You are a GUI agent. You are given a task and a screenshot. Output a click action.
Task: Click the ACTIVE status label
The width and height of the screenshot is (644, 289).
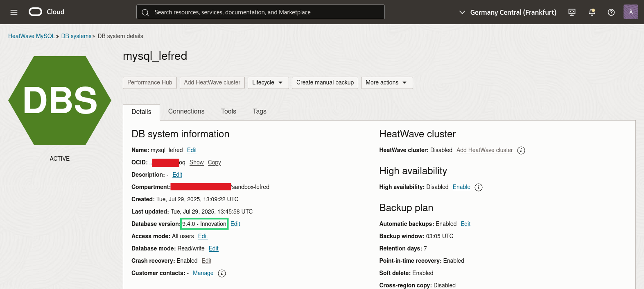[x=60, y=159]
